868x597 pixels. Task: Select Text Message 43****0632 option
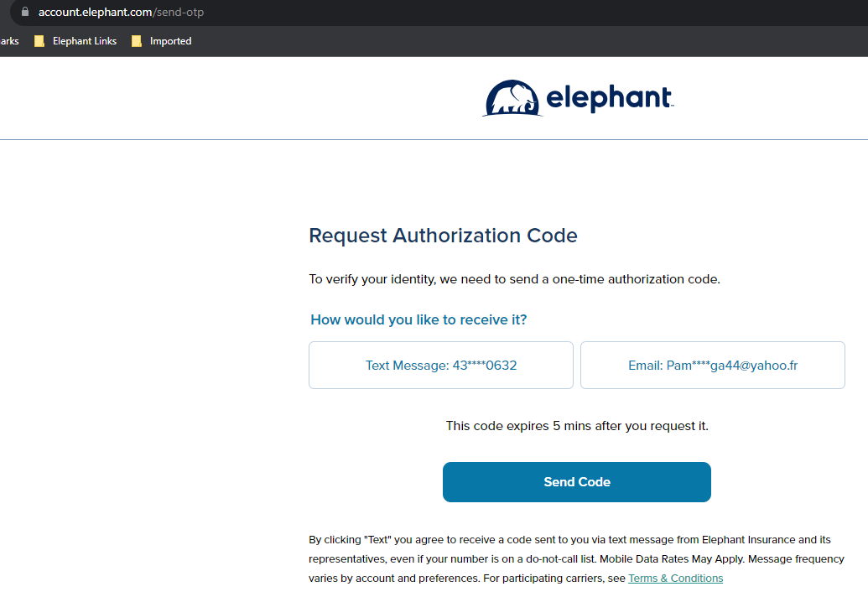point(440,366)
